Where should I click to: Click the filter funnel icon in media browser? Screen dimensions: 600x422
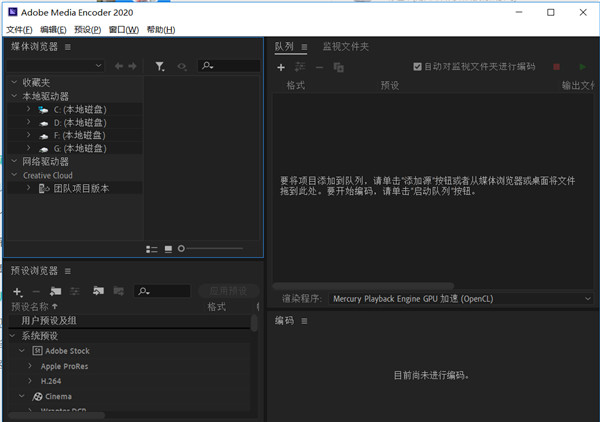tap(160, 66)
